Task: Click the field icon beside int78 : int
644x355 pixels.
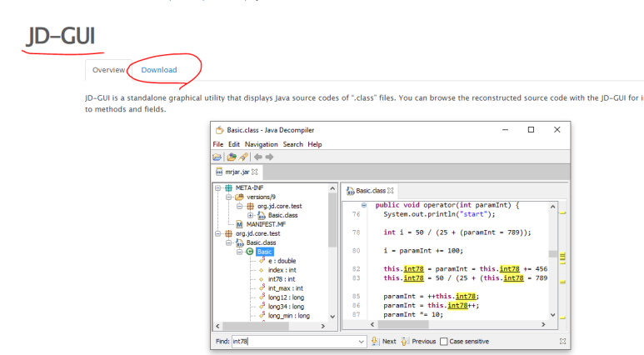Action: [262, 279]
